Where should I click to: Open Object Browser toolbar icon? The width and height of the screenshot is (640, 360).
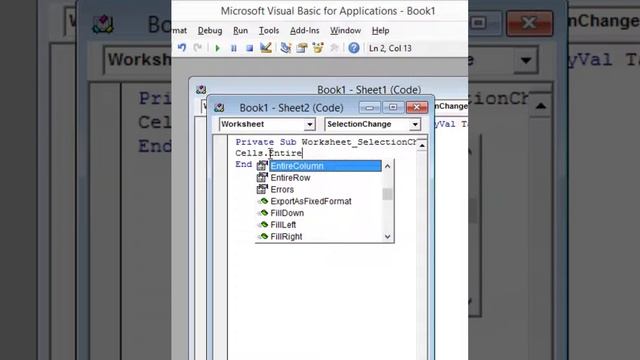tap(318, 48)
